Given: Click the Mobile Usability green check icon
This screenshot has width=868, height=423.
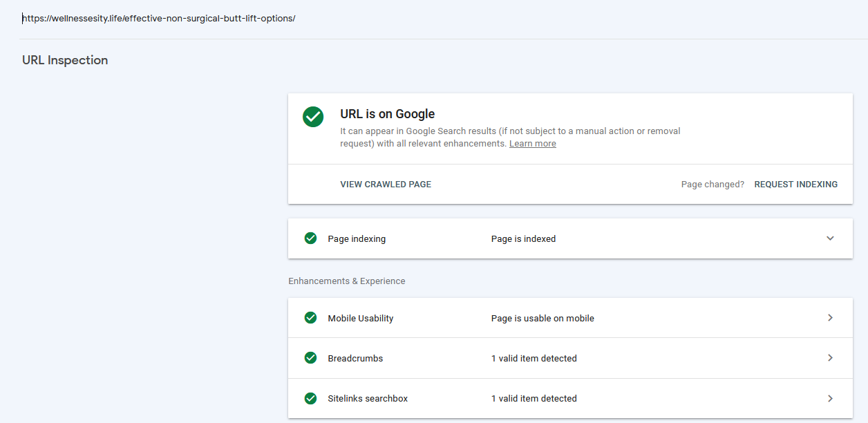Looking at the screenshot, I should [311, 318].
